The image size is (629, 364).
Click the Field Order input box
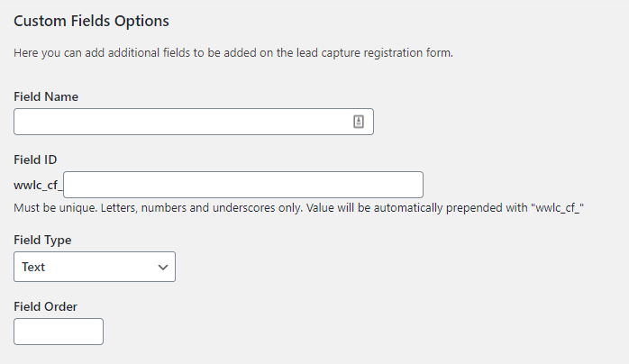coord(59,332)
